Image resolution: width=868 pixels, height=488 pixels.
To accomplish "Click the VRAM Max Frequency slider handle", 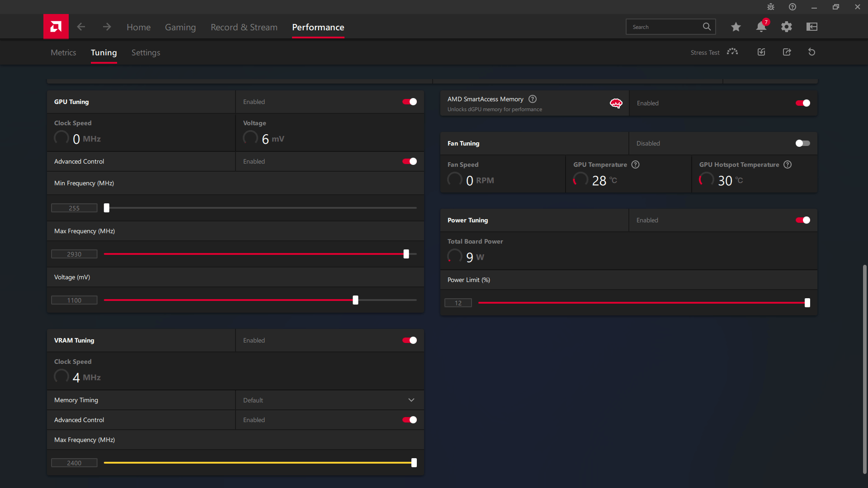I will [414, 463].
